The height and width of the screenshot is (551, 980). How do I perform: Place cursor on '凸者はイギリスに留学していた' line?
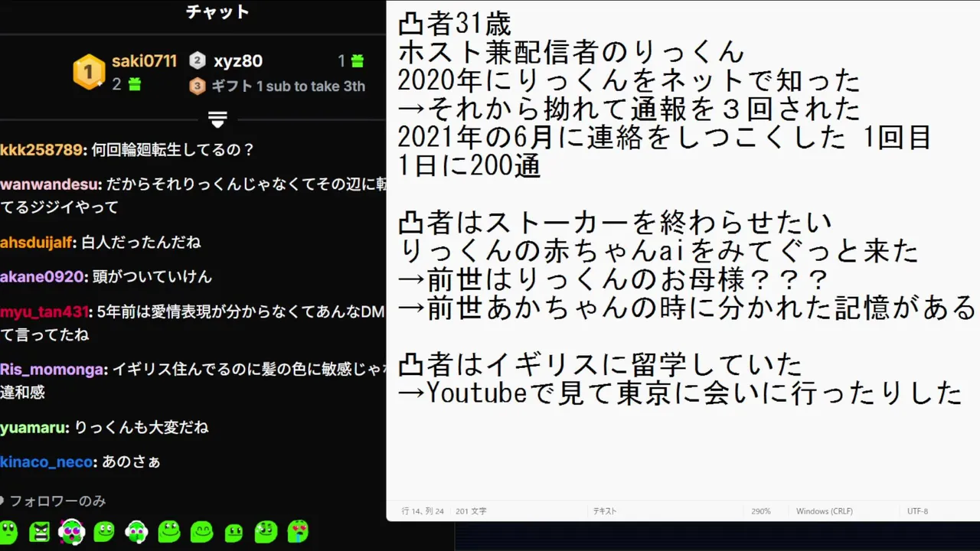tap(599, 365)
